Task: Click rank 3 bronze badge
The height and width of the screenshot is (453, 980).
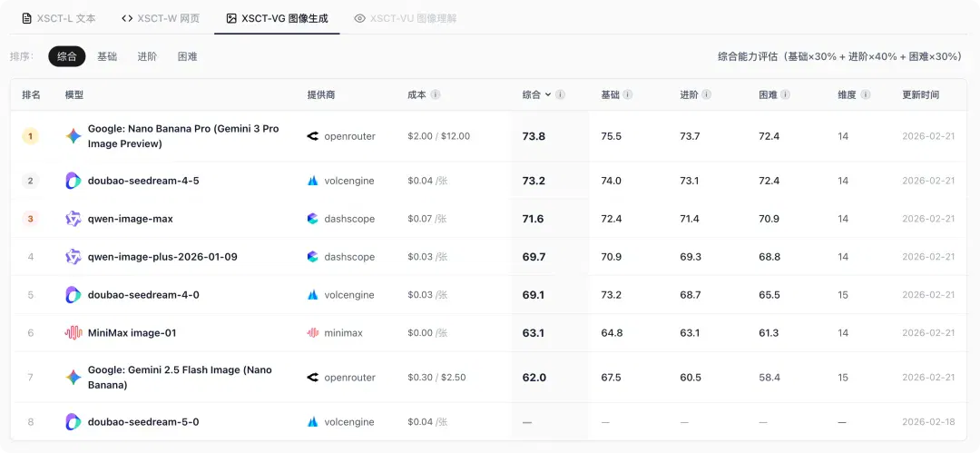Action: coord(31,219)
